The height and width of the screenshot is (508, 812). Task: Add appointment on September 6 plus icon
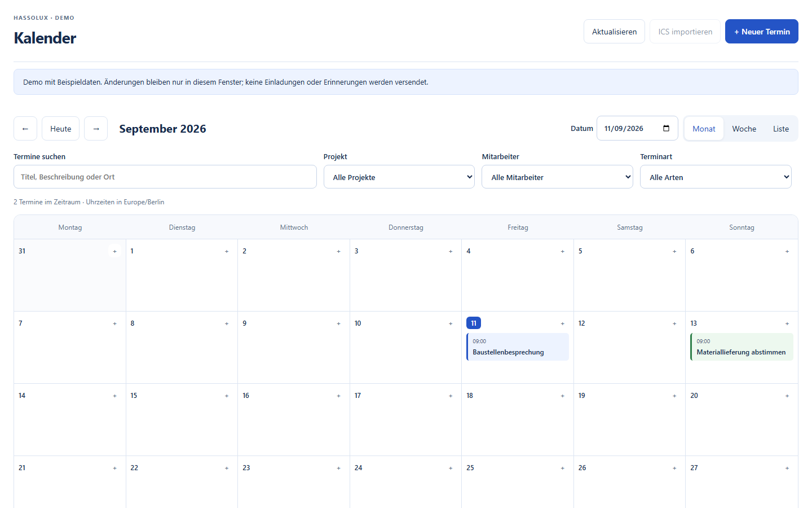787,251
